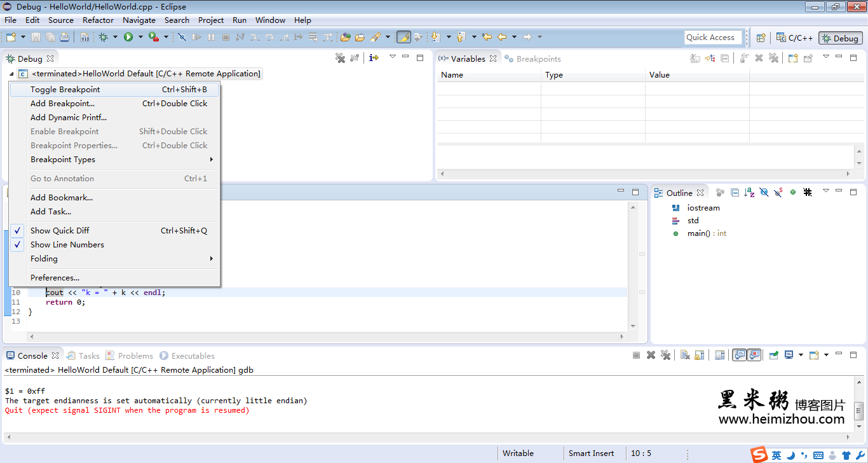
Task: Open dropdown arrow next to Run button
Action: 140,38
